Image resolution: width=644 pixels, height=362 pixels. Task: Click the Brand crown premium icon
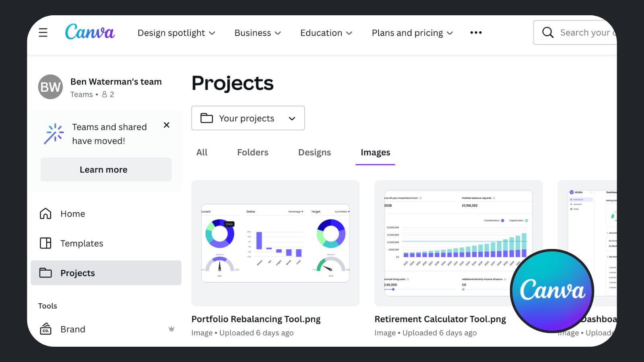click(171, 329)
